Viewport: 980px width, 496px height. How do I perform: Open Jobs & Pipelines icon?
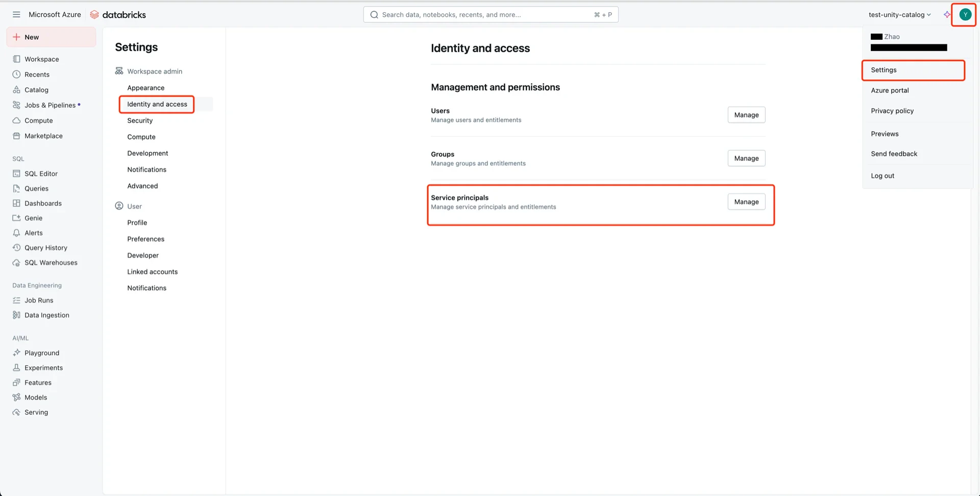click(16, 105)
